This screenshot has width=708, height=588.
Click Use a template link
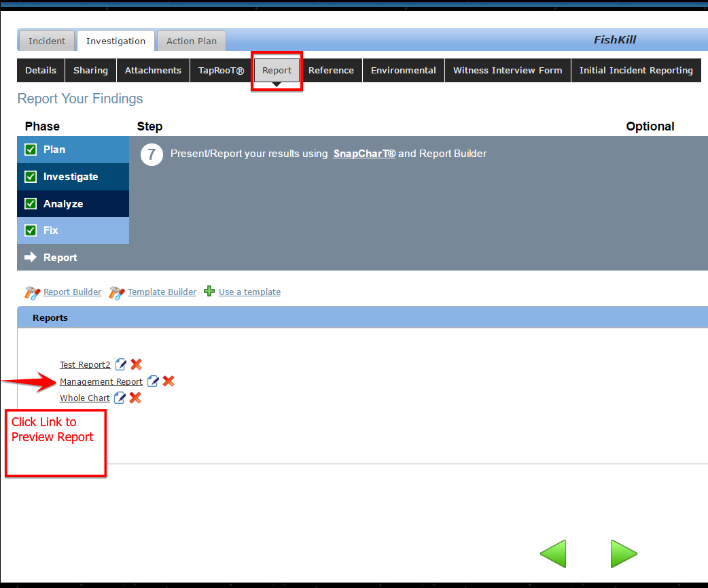pos(249,292)
